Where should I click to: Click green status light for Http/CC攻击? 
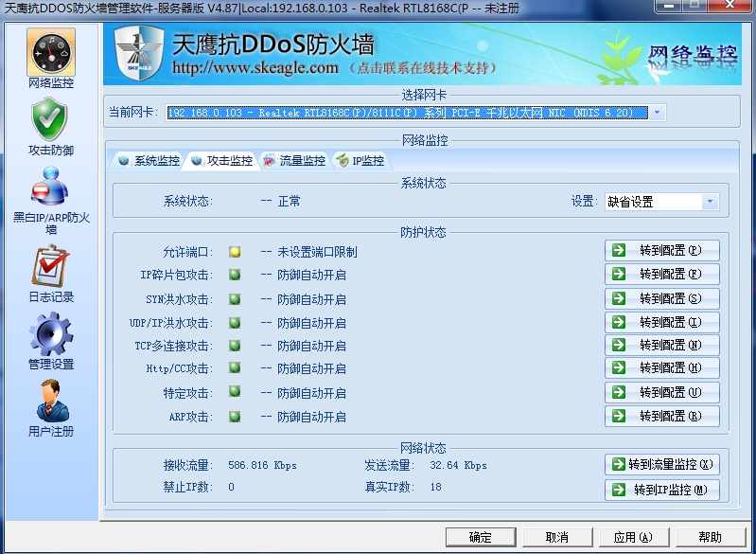coord(235,367)
